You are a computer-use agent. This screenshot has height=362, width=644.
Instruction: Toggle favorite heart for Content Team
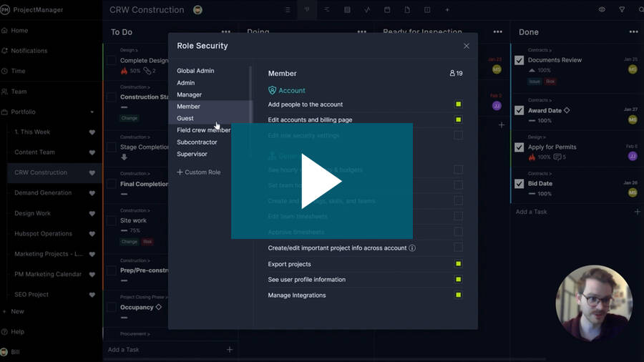point(92,152)
